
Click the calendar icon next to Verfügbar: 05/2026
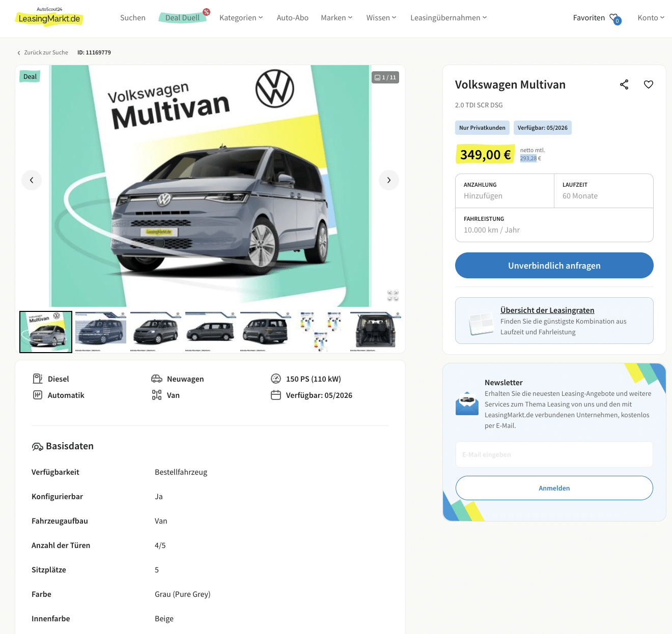click(x=276, y=395)
